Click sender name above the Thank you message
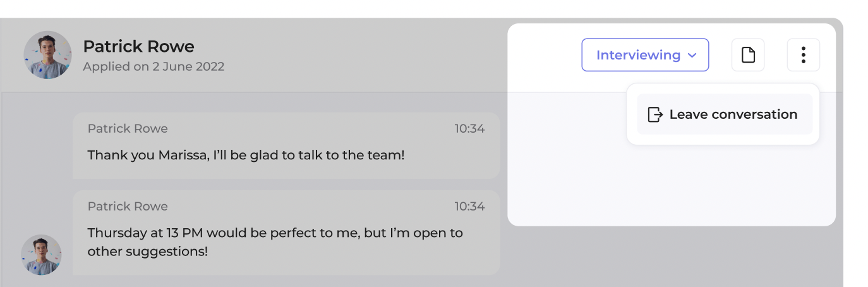Image resolution: width=868 pixels, height=287 pixels. [x=128, y=129]
